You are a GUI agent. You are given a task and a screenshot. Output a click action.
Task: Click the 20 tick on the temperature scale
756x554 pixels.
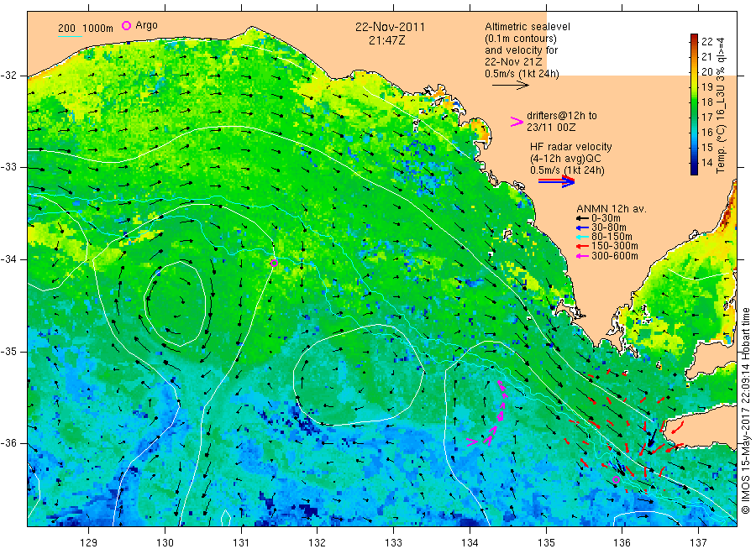(706, 72)
